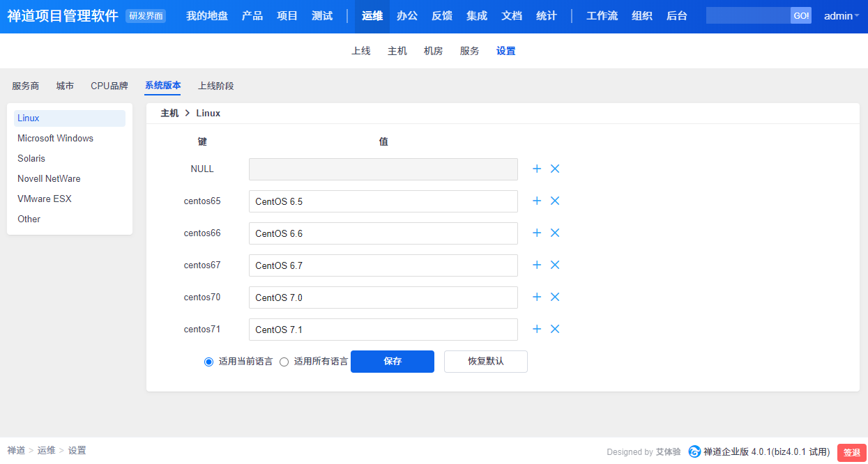The height and width of the screenshot is (464, 868).
Task: Remove the centos66 row
Action: tap(555, 233)
